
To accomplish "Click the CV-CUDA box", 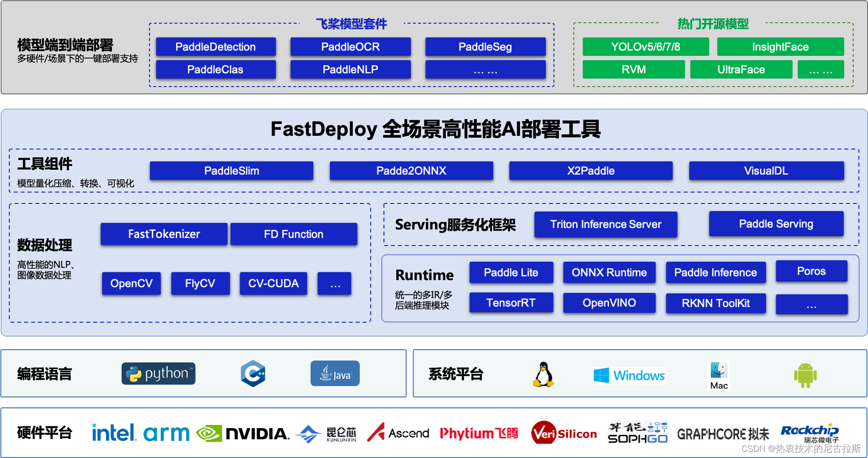I will pos(273,283).
